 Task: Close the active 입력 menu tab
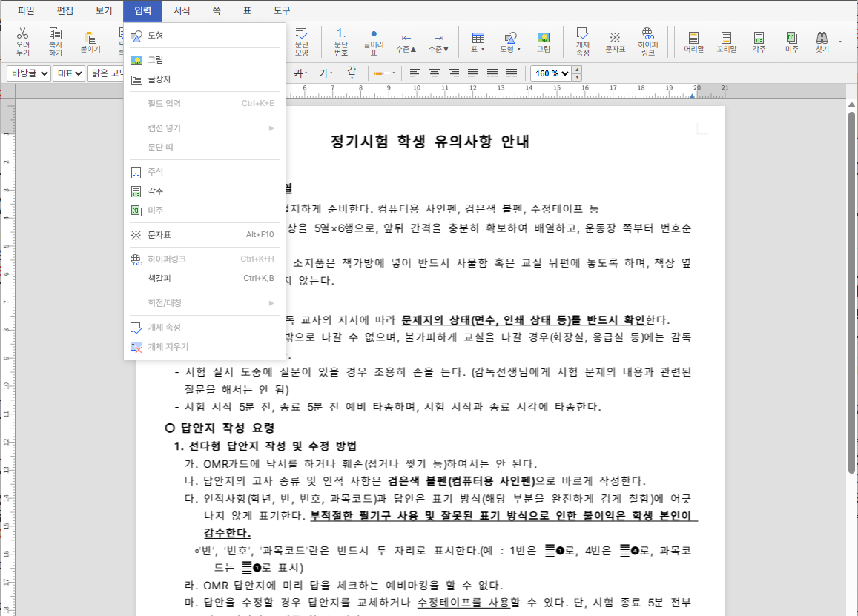click(x=143, y=10)
